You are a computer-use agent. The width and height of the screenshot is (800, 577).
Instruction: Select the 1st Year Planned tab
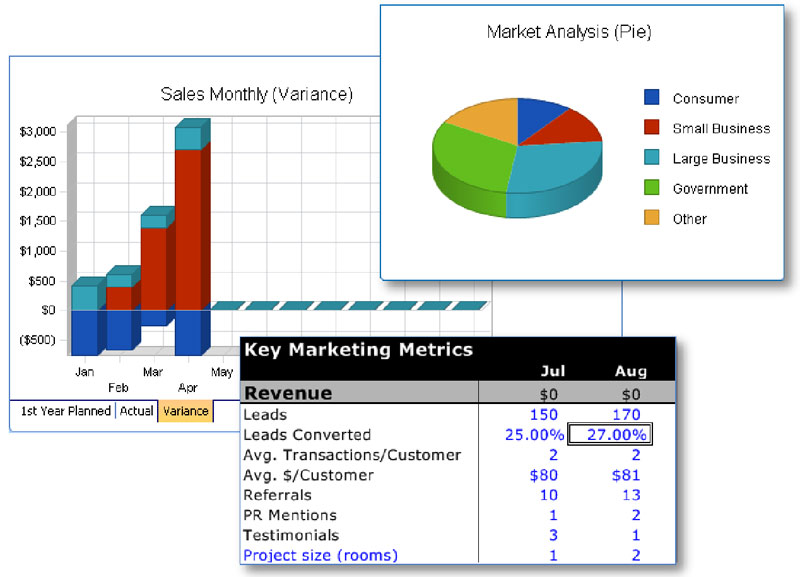point(65,411)
